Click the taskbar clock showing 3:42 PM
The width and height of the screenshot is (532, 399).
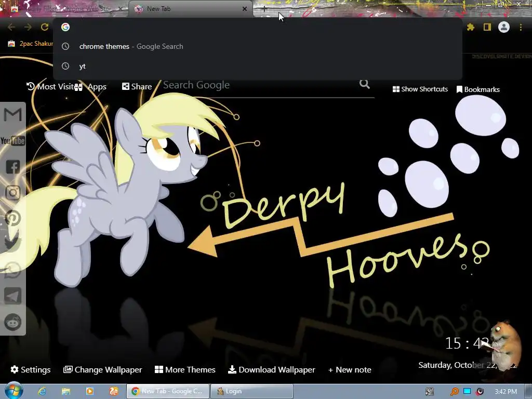coord(506,392)
